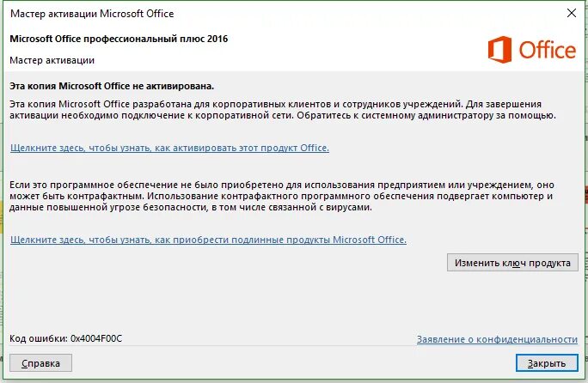Dismiss the dialog with the Закрыть button
The height and width of the screenshot is (383, 588).
(547, 363)
